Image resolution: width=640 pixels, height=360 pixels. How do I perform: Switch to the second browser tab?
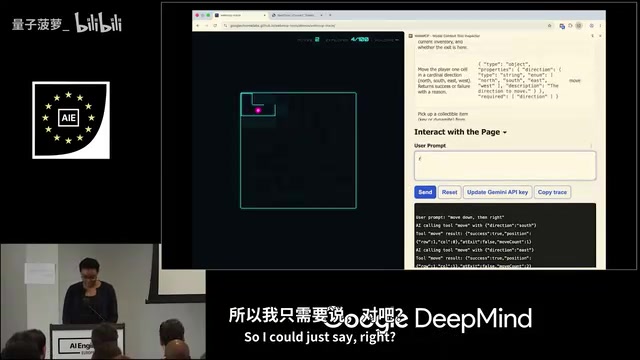[x=297, y=15]
